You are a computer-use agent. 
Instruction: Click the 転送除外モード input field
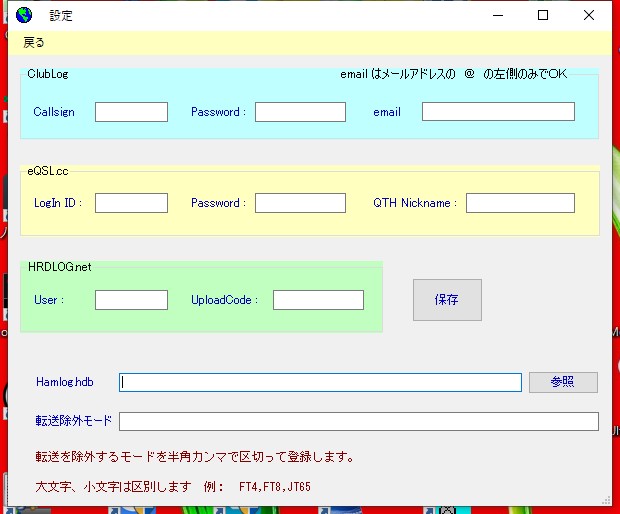(x=359, y=421)
